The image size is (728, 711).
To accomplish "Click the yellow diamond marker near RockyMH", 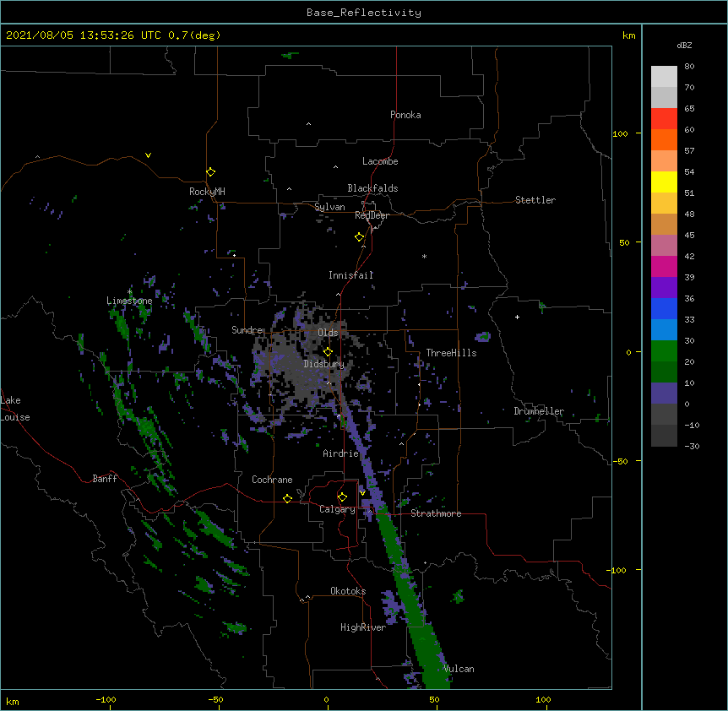I will (x=211, y=172).
